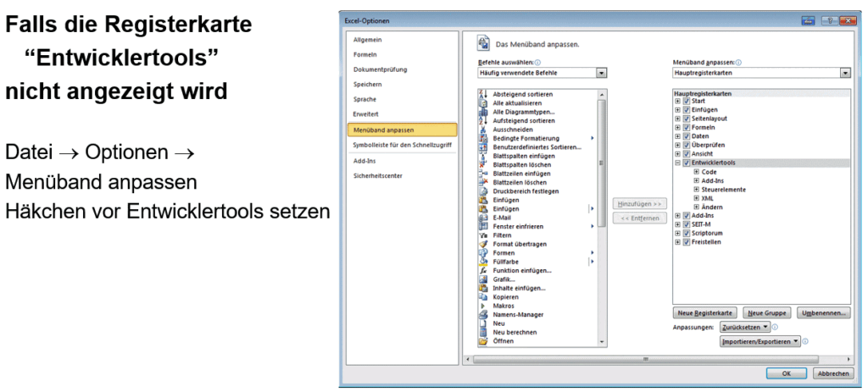Click the Ausschneiden scissors icon
This screenshot has height=392, width=868.
click(x=482, y=130)
